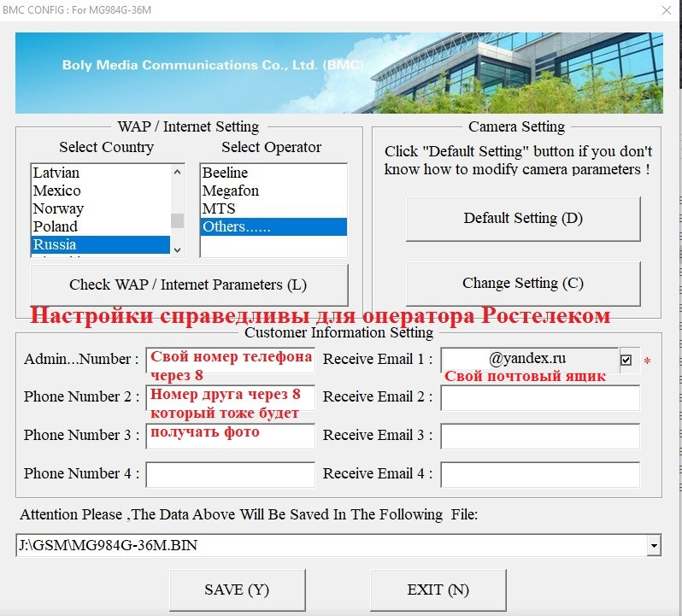Toggle the Receive Email 1 checkbox
The height and width of the screenshot is (616, 682).
point(626,360)
